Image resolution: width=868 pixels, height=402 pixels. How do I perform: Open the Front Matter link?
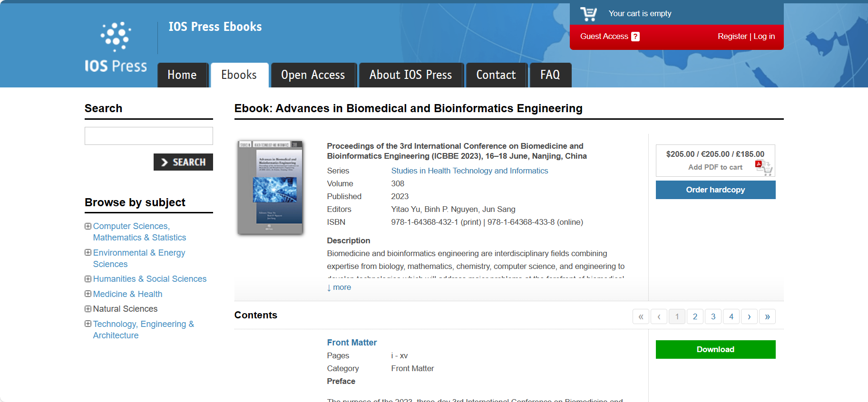[x=352, y=343]
